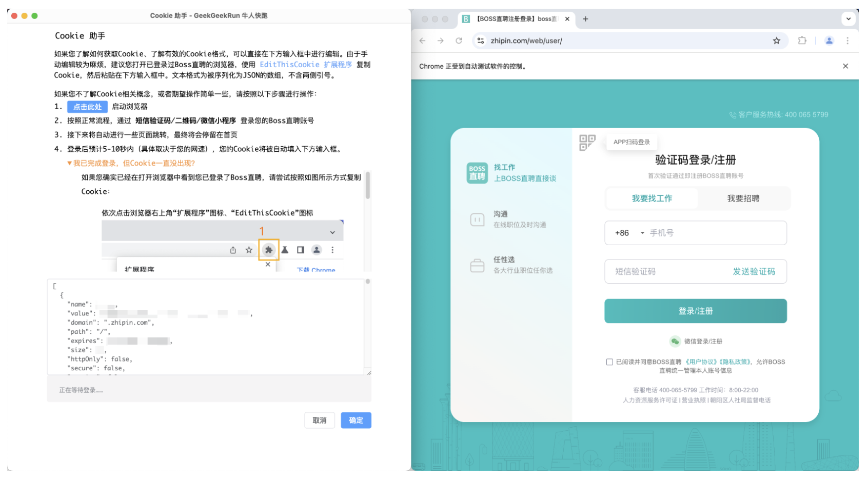Click the instruction screenshot thumbnail
The width and height of the screenshot is (868, 480).
[x=223, y=246]
